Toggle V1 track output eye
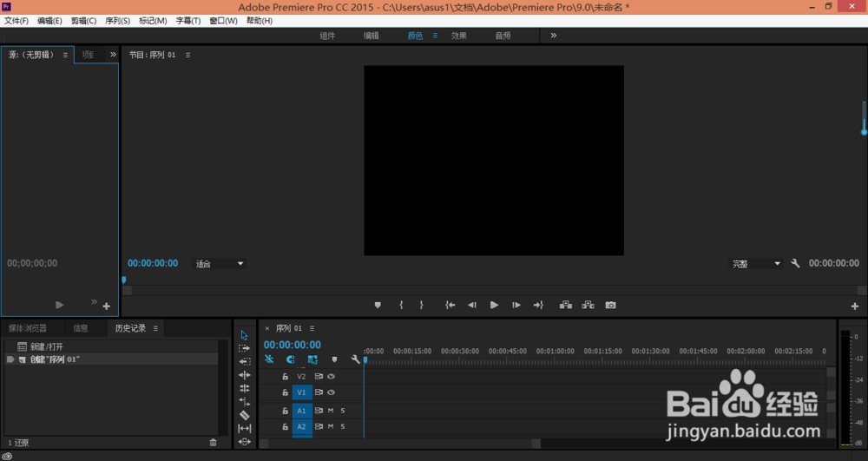 click(x=331, y=392)
